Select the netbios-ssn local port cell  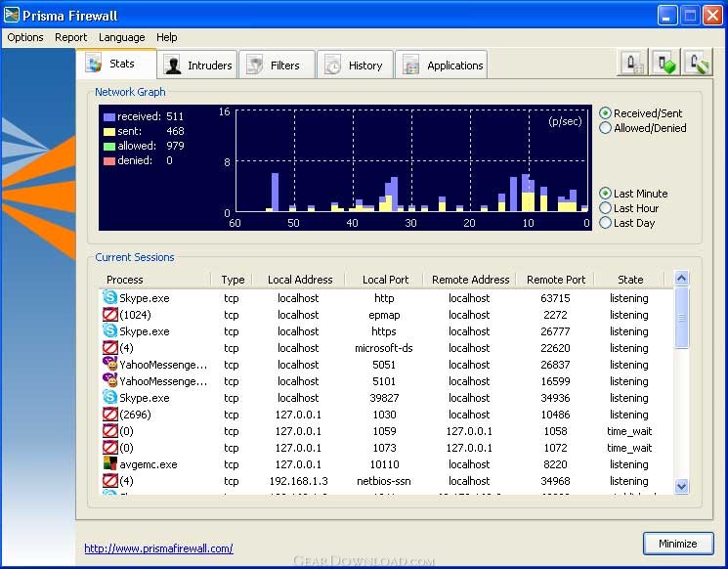[x=384, y=481]
